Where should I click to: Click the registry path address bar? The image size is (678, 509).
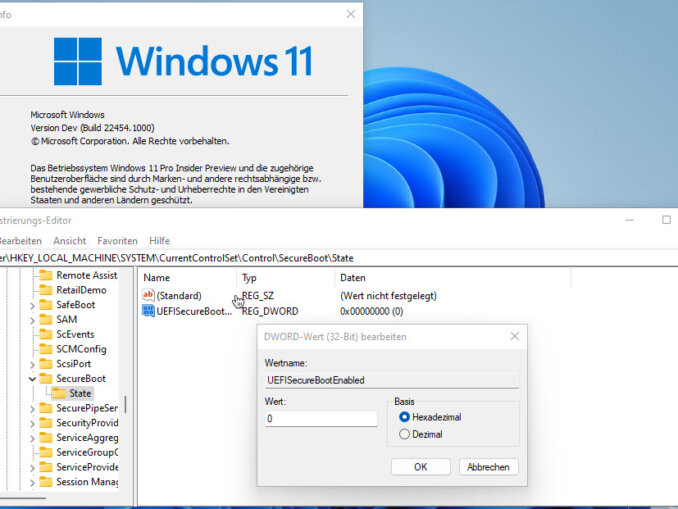coord(339,258)
